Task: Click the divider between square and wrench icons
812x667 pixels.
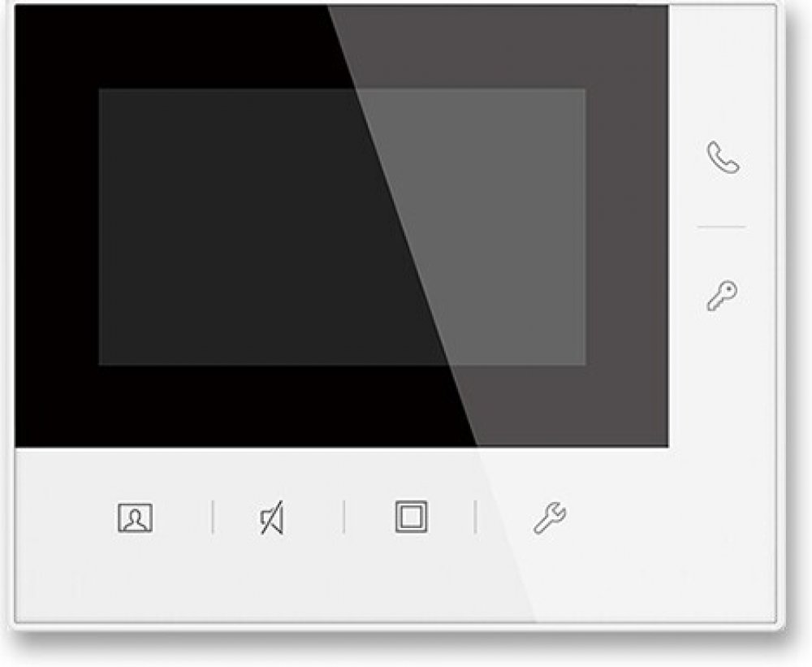Action: pos(475,517)
